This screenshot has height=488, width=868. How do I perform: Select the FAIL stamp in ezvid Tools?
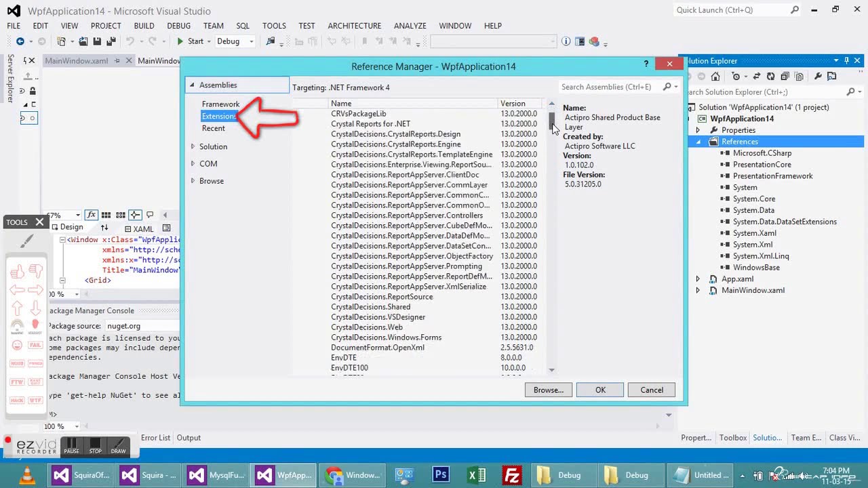[x=36, y=345]
